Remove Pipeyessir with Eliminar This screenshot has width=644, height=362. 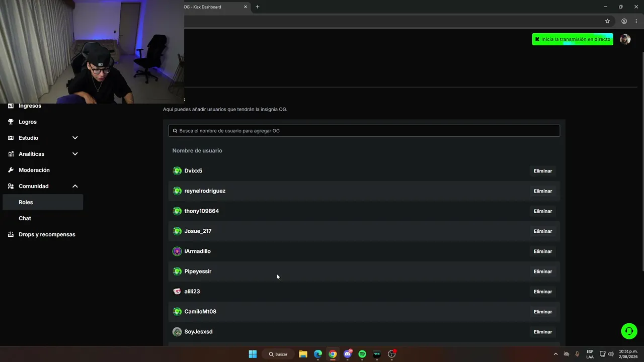[x=543, y=271]
